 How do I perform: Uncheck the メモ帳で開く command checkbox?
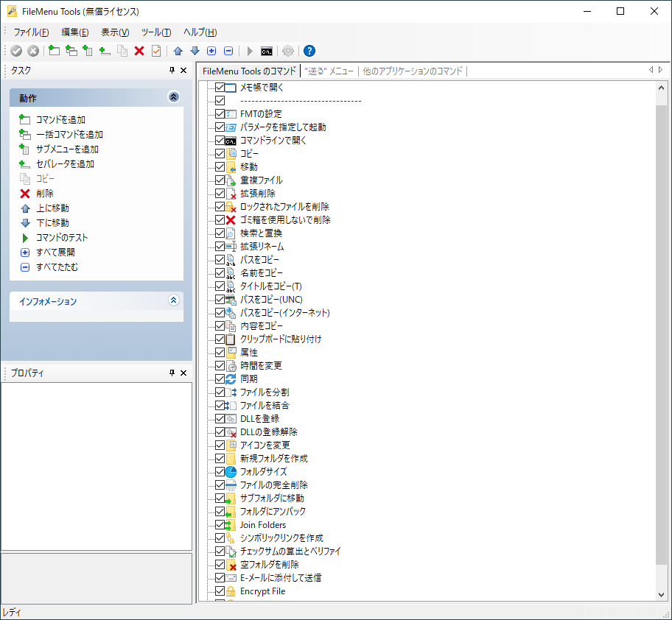221,87
